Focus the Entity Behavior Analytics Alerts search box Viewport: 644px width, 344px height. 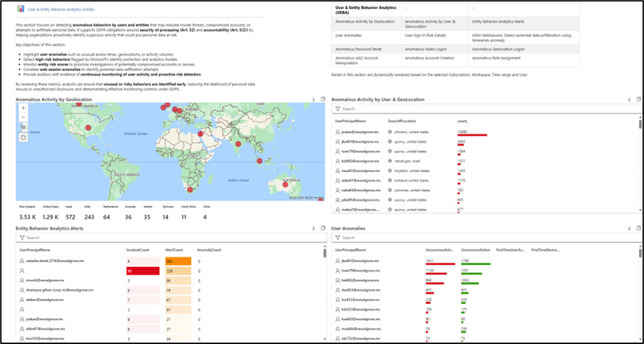click(x=171, y=237)
